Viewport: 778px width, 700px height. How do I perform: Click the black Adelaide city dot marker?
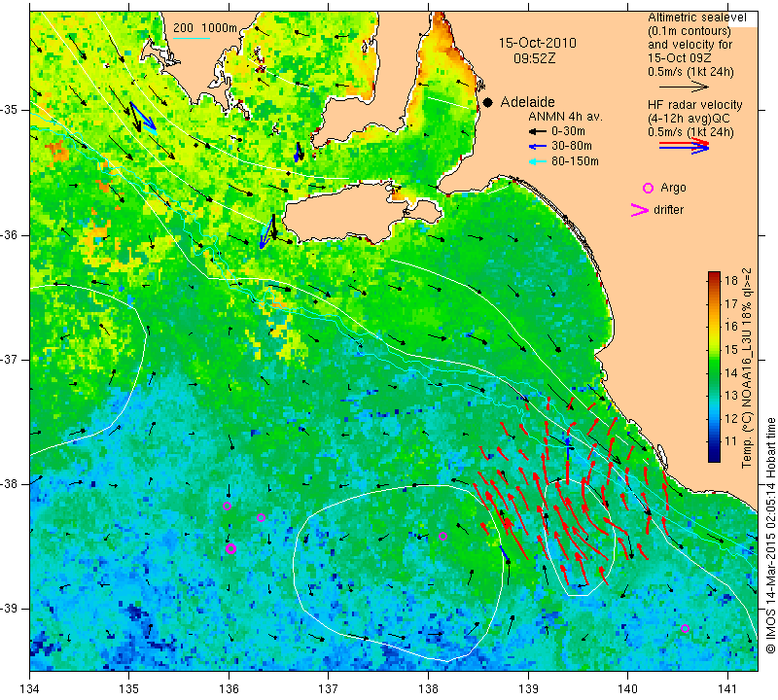pyautogui.click(x=488, y=103)
